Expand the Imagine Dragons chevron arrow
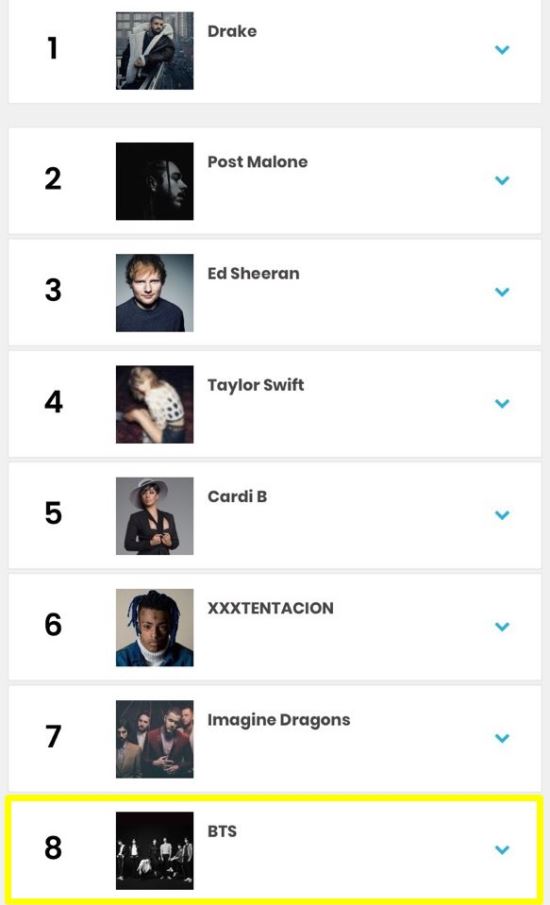 point(502,738)
